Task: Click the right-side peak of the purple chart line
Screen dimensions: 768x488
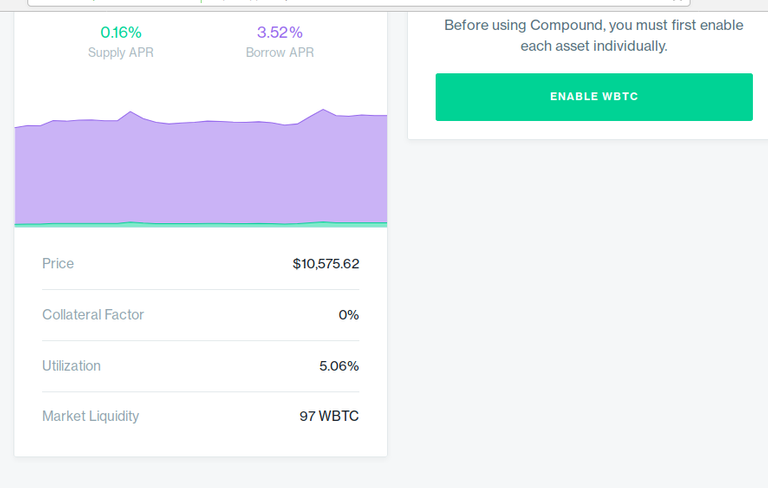Action: pos(322,110)
